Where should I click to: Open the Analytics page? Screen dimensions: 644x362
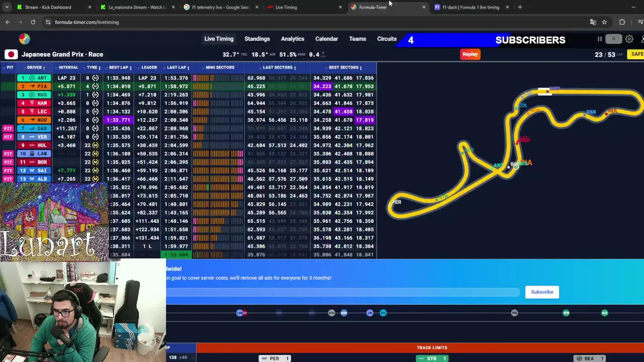coord(292,39)
